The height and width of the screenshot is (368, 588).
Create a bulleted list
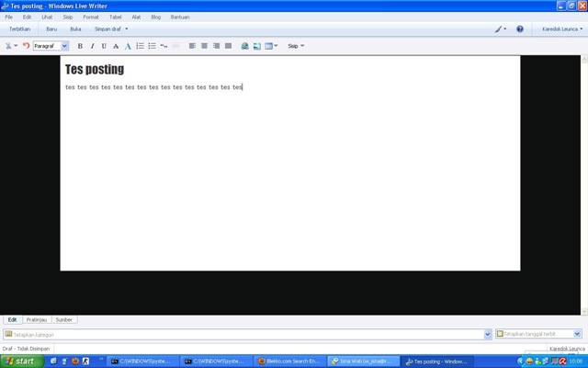tap(152, 46)
